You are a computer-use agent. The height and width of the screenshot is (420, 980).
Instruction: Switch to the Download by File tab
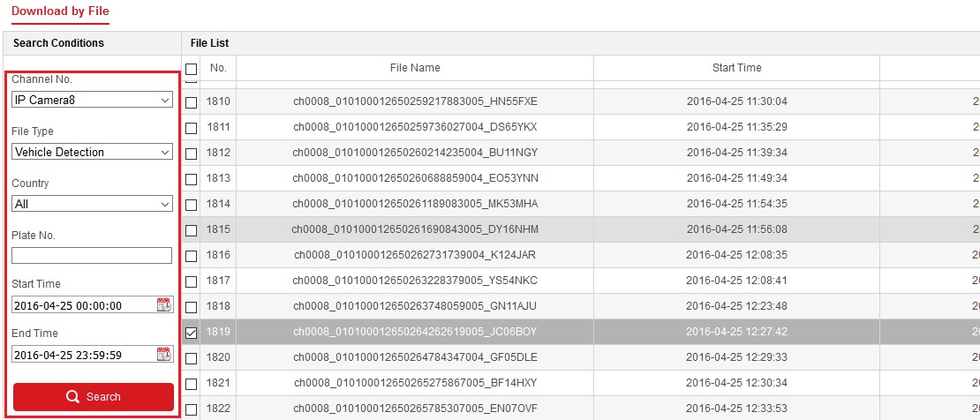(60, 11)
